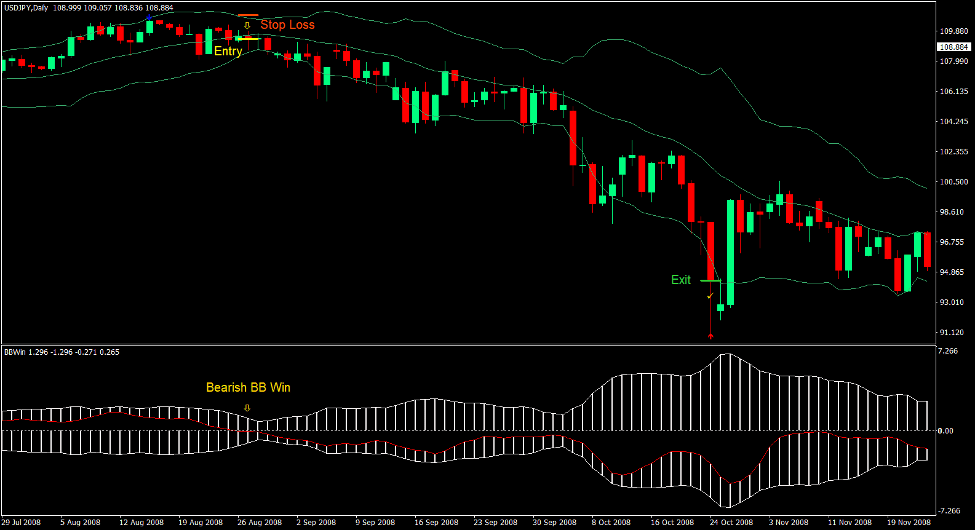Click the 109.880 price axis label

click(953, 31)
